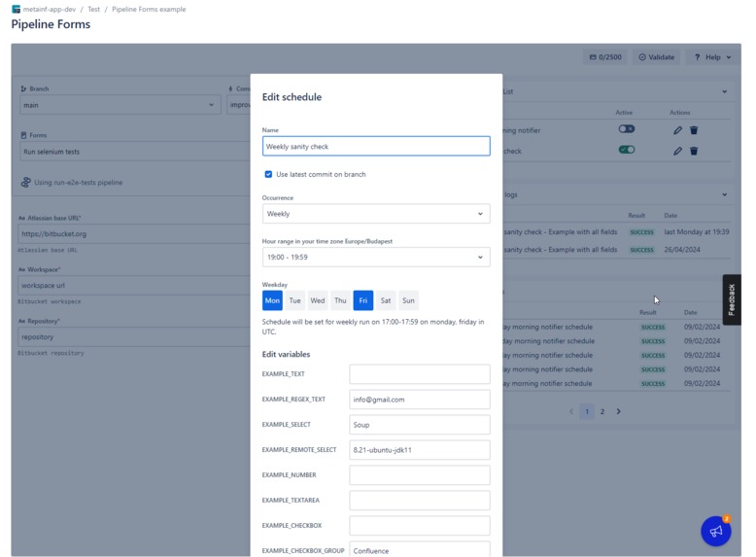Delete the sanity check schedule trash icon
The image size is (756, 557).
point(694,151)
